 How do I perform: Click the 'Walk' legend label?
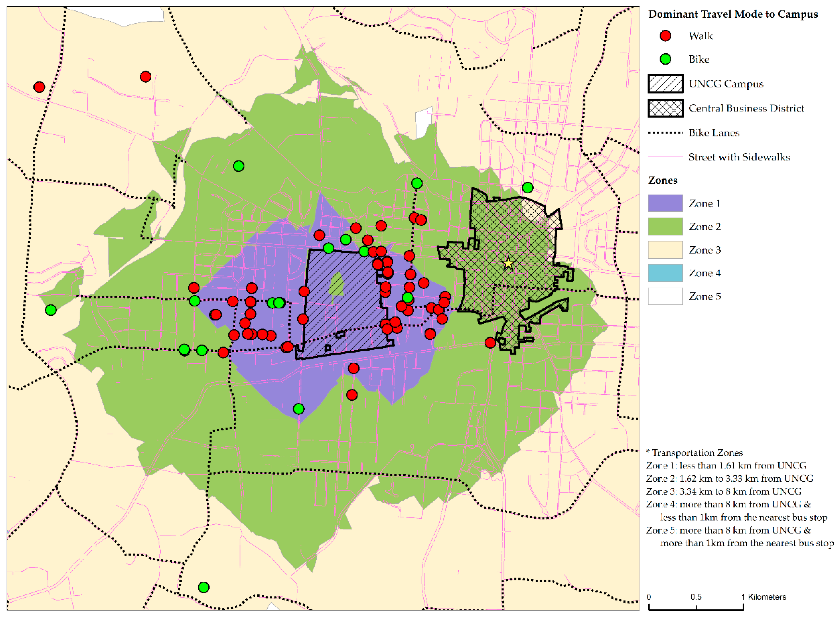pos(700,36)
